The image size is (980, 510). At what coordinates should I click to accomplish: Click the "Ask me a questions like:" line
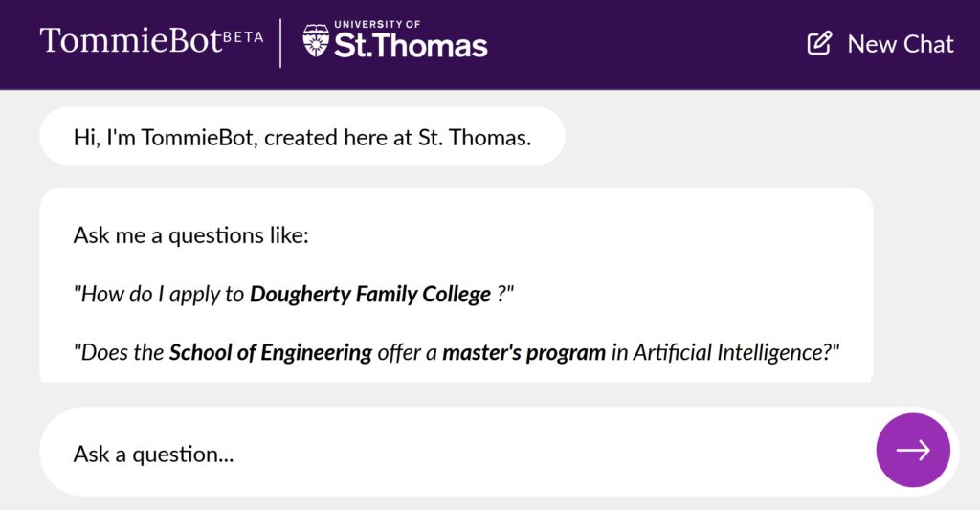190,235
